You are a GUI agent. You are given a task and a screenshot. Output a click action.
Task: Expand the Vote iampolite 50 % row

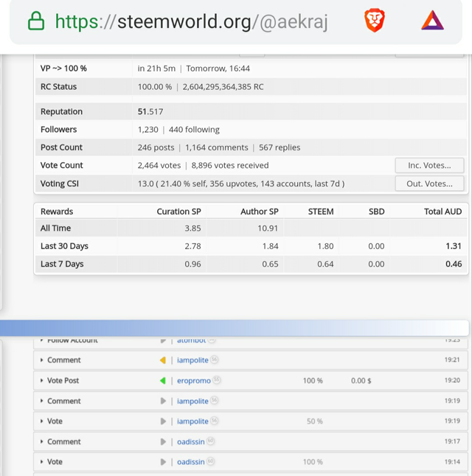251,421
